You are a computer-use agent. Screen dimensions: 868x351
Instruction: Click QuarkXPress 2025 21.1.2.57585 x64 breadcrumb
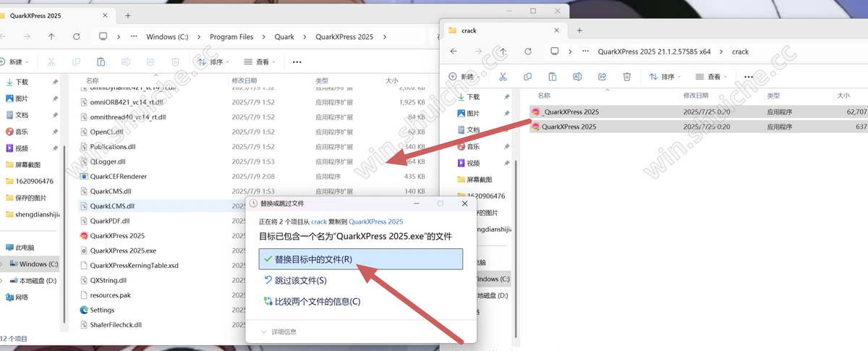pos(654,51)
